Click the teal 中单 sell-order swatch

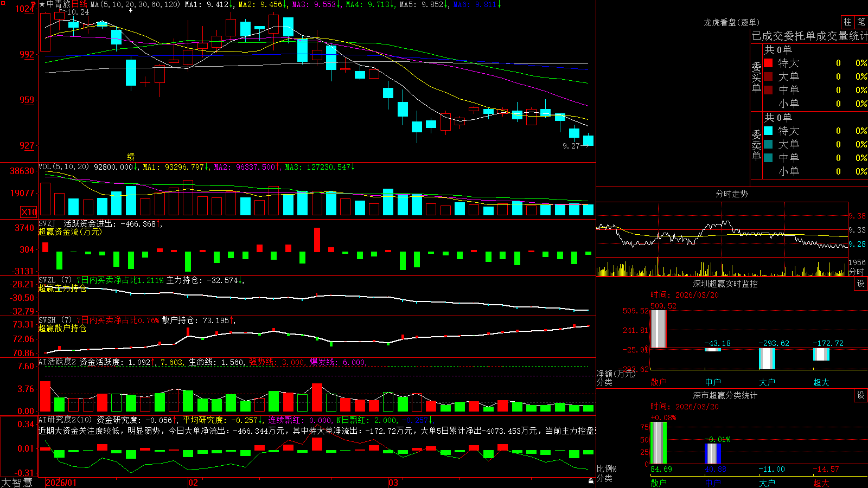click(x=768, y=158)
